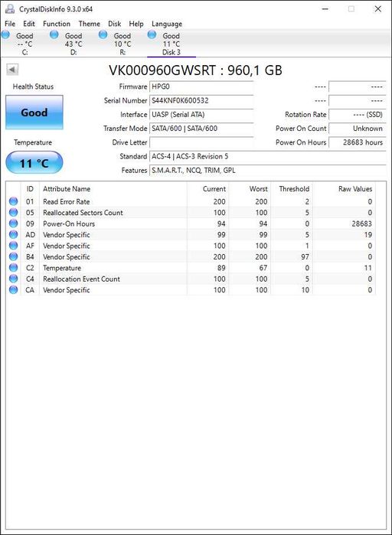Open the Edit menu

tap(29, 24)
